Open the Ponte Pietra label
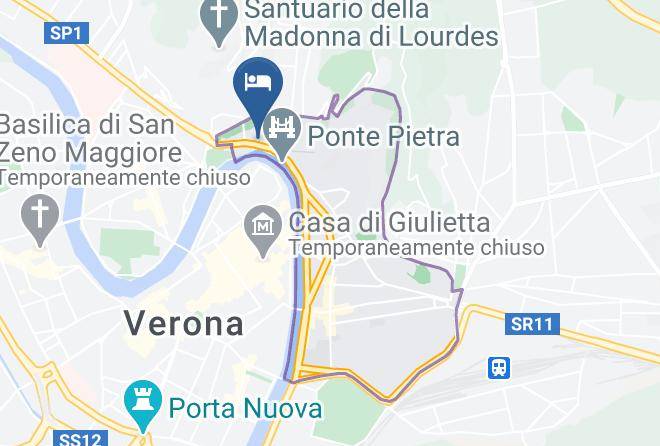Screen dimensions: 660x446 point(383,136)
